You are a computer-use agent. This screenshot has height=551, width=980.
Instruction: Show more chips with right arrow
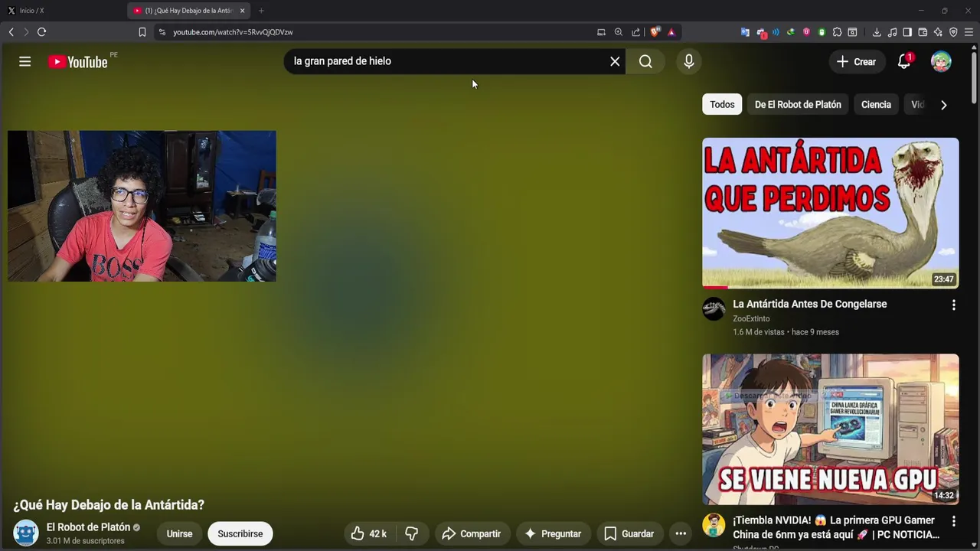[943, 105]
